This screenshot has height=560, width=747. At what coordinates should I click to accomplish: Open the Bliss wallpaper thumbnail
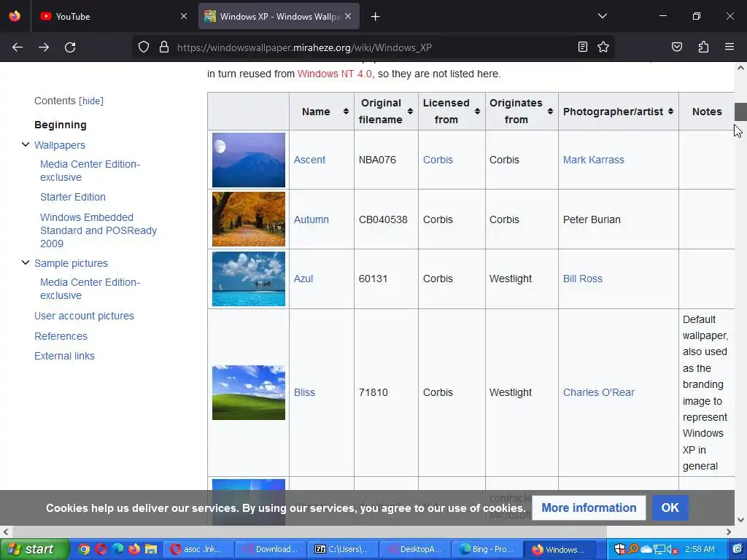point(249,392)
